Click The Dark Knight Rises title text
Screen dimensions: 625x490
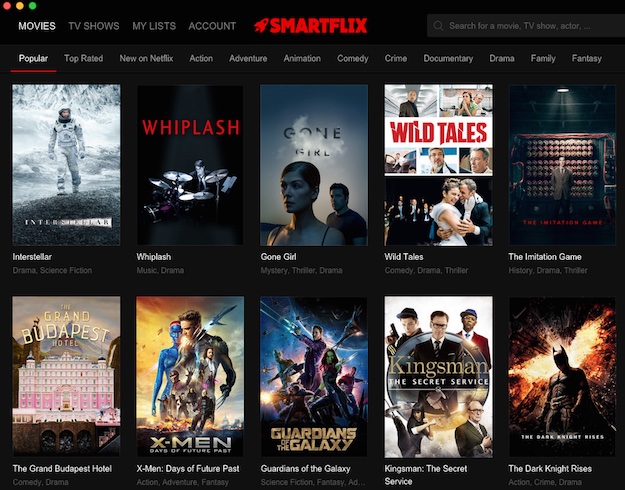point(550,468)
